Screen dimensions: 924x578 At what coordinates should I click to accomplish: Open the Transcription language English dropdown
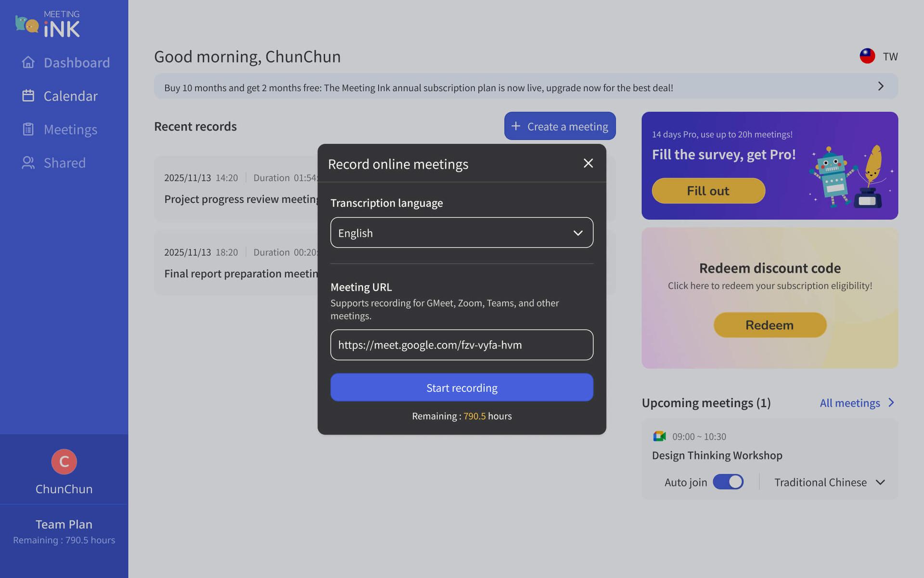(462, 233)
